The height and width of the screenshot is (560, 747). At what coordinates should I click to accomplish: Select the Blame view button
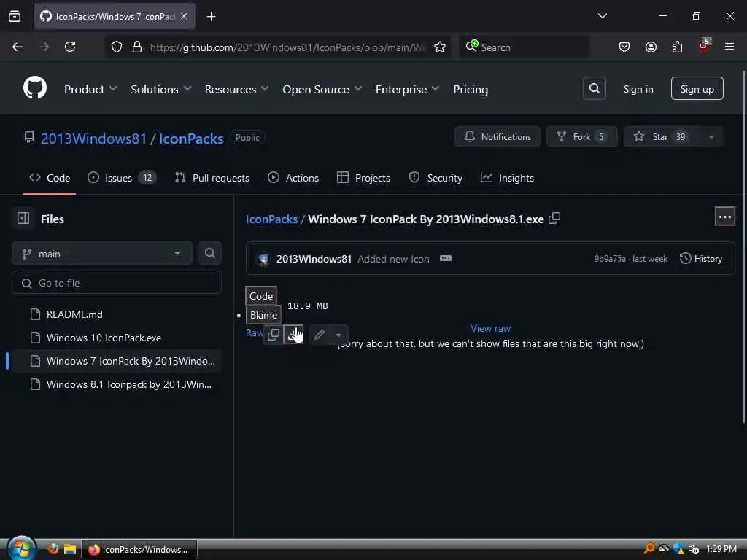[x=263, y=315]
